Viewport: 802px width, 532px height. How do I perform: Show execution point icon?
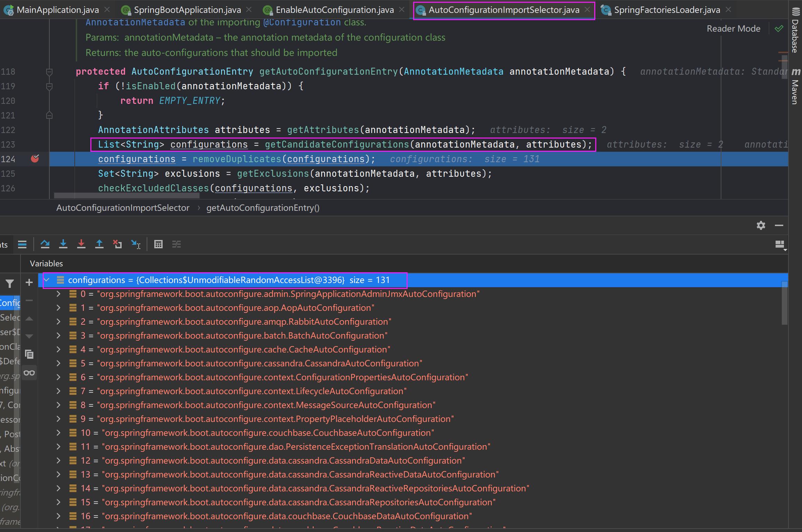pyautogui.click(x=22, y=244)
